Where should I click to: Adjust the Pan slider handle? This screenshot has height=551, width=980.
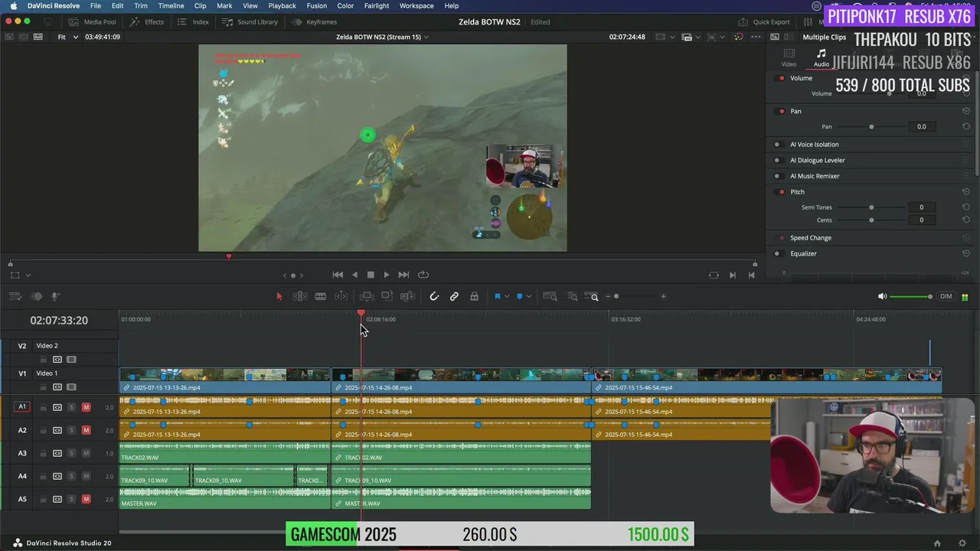pos(871,126)
